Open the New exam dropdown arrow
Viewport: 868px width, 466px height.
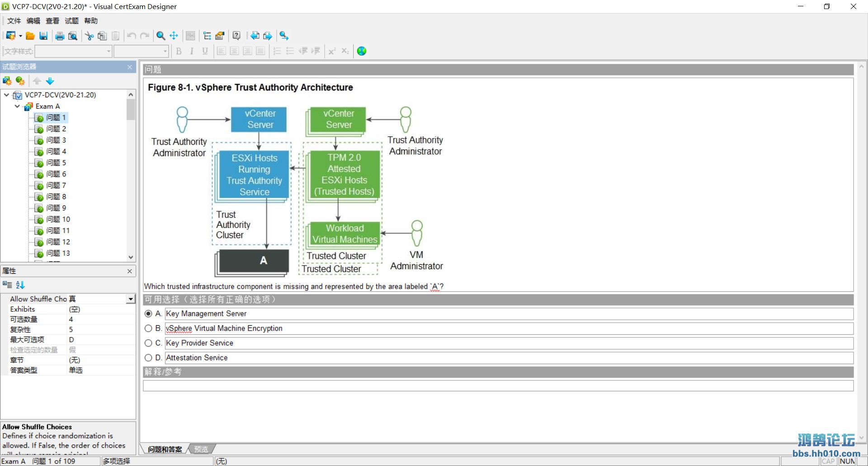pyautogui.click(x=20, y=36)
